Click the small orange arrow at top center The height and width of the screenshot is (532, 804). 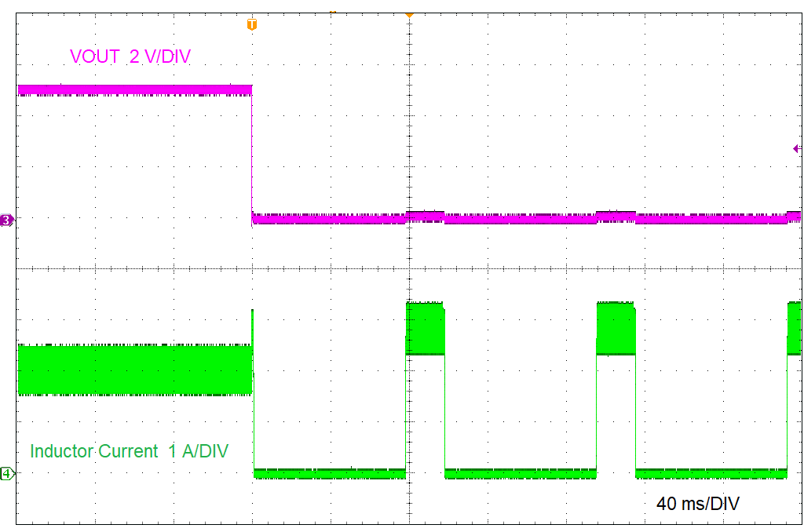(409, 14)
